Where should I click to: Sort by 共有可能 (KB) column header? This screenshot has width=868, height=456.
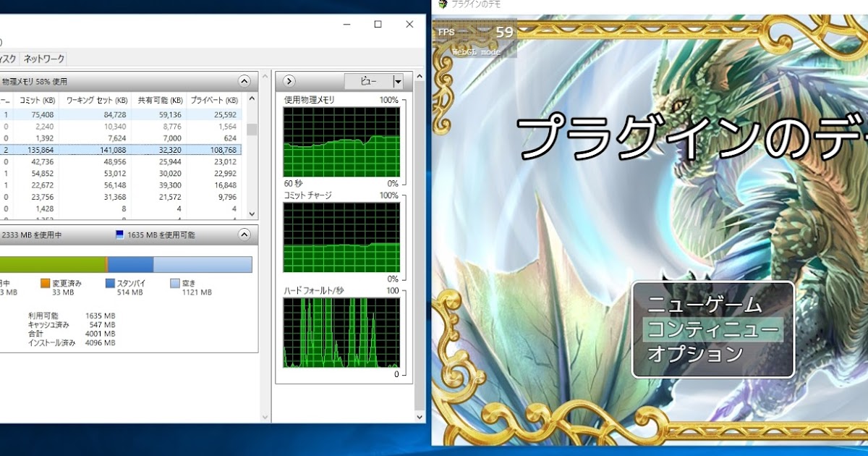pyautogui.click(x=159, y=101)
